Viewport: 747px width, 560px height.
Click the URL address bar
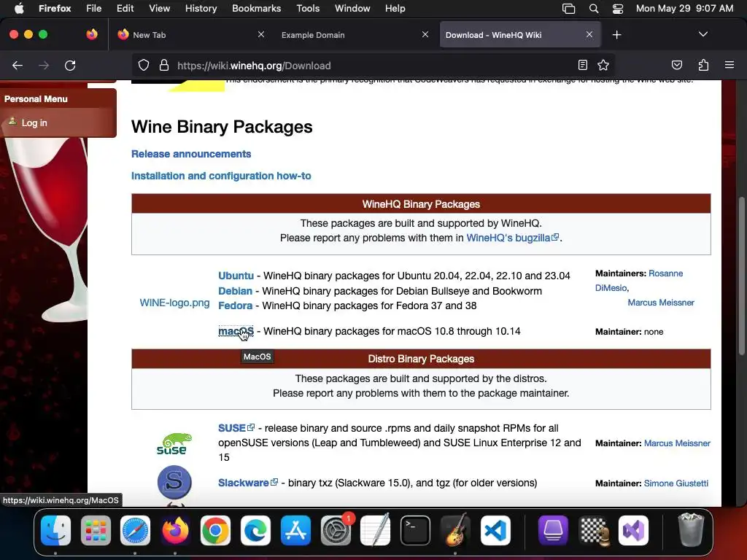click(371, 66)
